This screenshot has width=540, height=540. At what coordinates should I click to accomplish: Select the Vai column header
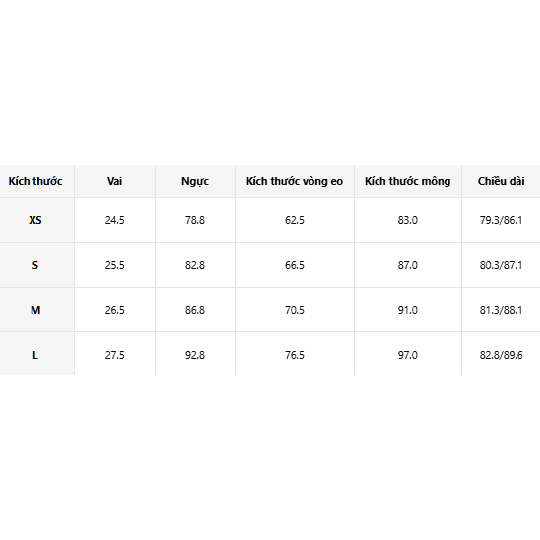coord(114,181)
